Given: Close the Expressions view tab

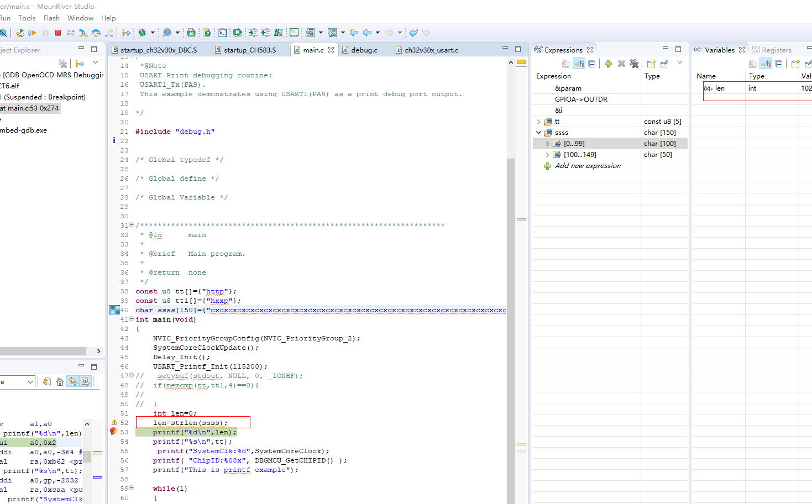Looking at the screenshot, I should pyautogui.click(x=590, y=50).
